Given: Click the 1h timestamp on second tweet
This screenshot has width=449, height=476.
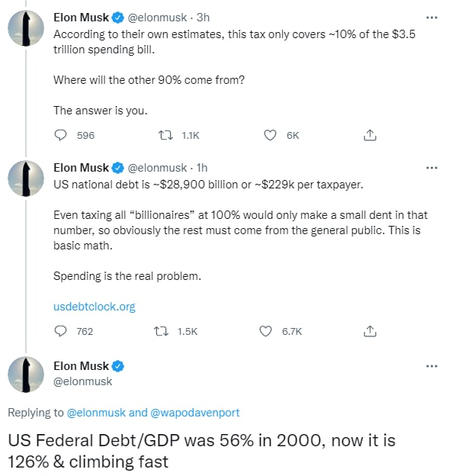Looking at the screenshot, I should [x=202, y=168].
